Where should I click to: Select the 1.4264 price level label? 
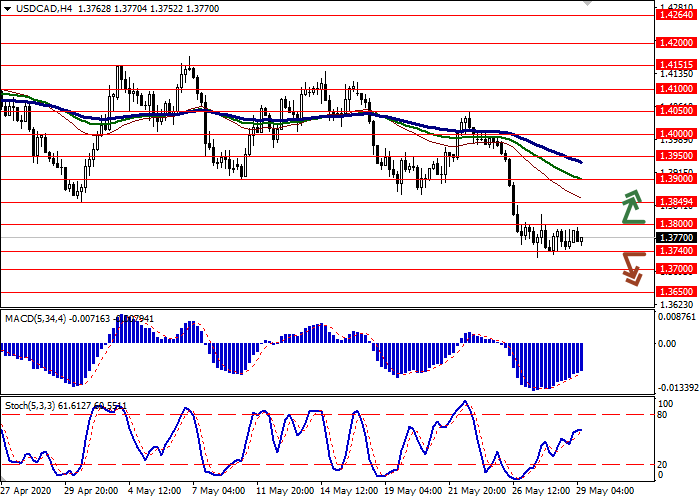(677, 15)
